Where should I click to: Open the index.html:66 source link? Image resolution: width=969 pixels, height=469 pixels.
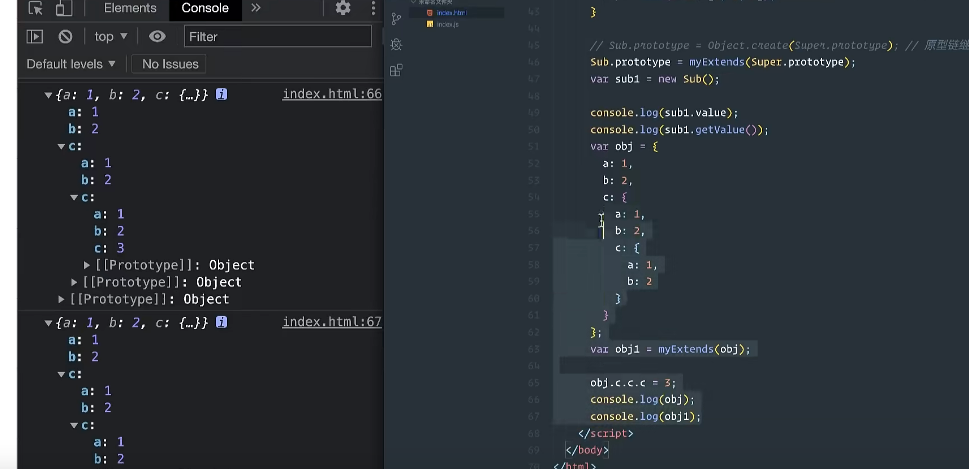click(332, 95)
